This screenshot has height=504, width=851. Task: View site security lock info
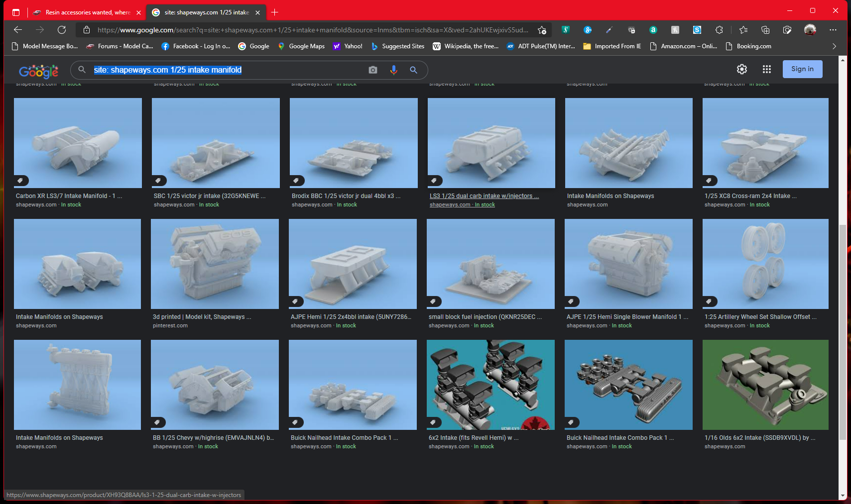tap(87, 30)
